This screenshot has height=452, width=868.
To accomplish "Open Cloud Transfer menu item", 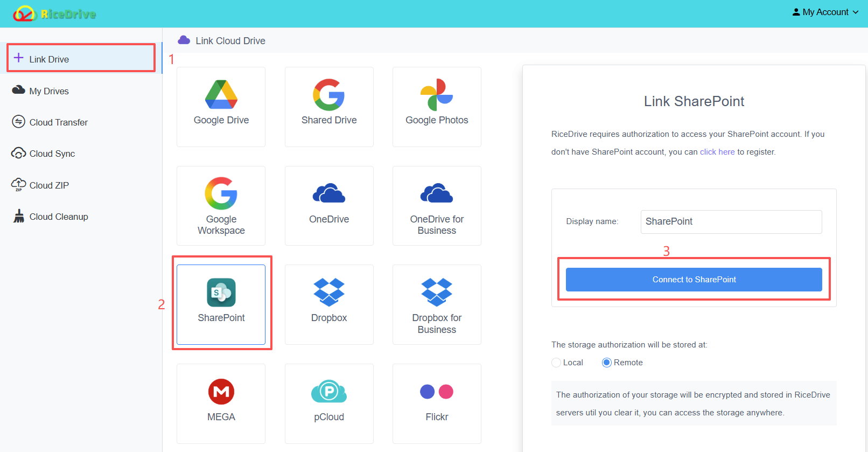I will pos(81,122).
